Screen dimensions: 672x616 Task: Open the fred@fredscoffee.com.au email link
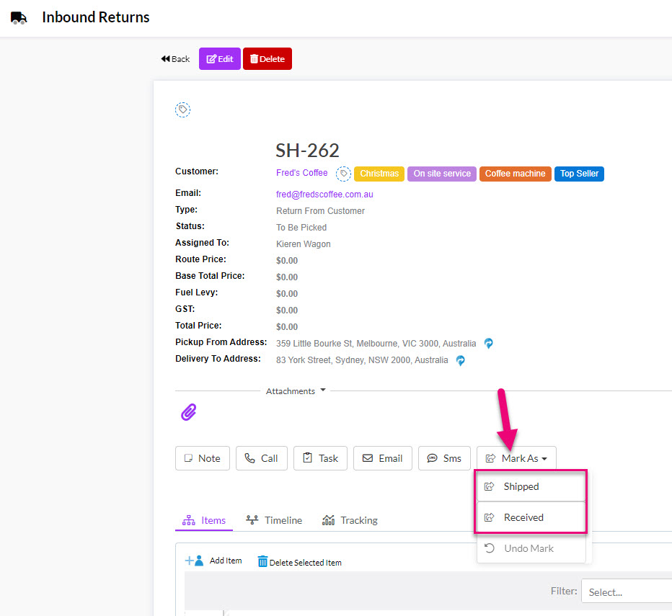coord(324,194)
